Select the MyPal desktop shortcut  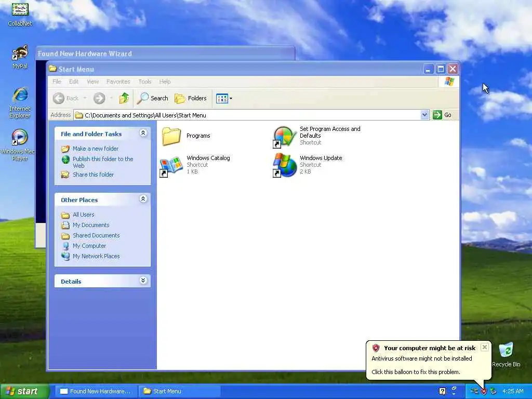20,57
